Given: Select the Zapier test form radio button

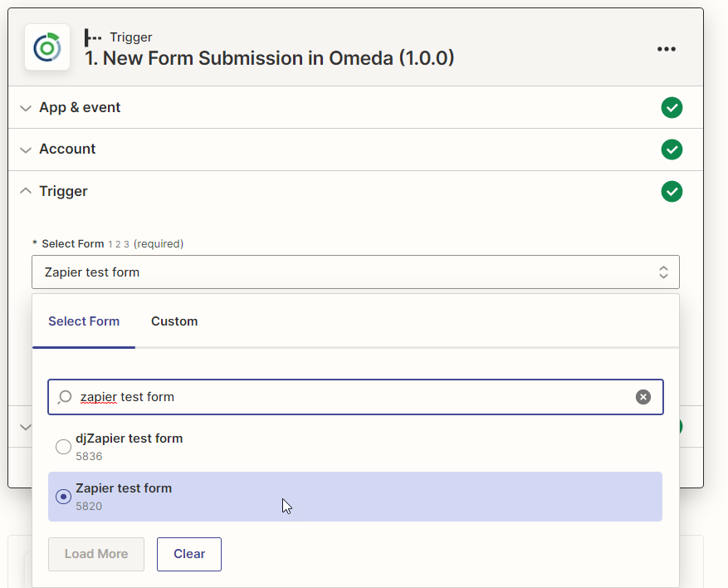Looking at the screenshot, I should click(63, 497).
